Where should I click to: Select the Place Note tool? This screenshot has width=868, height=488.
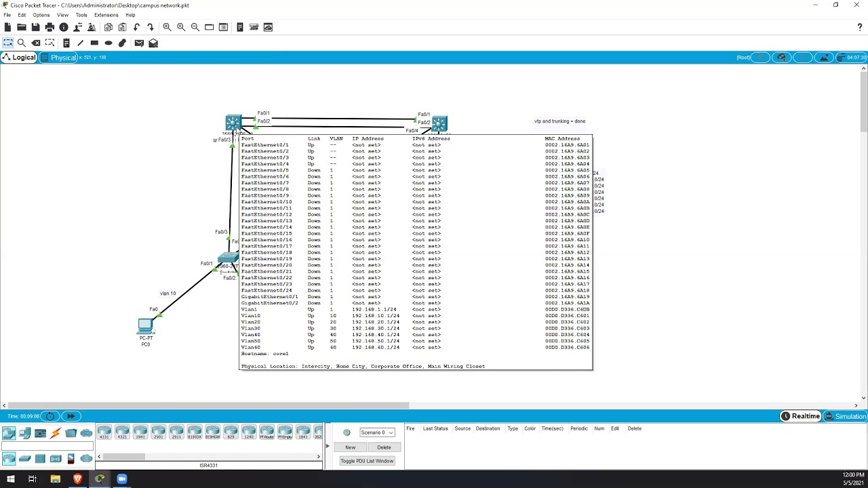tap(66, 43)
